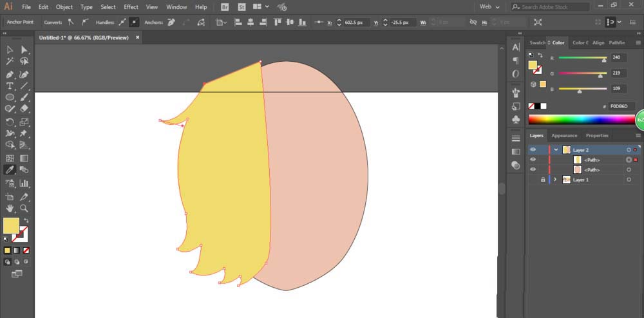Set None mode in toolbox
The height and width of the screenshot is (318, 644).
[26, 250]
